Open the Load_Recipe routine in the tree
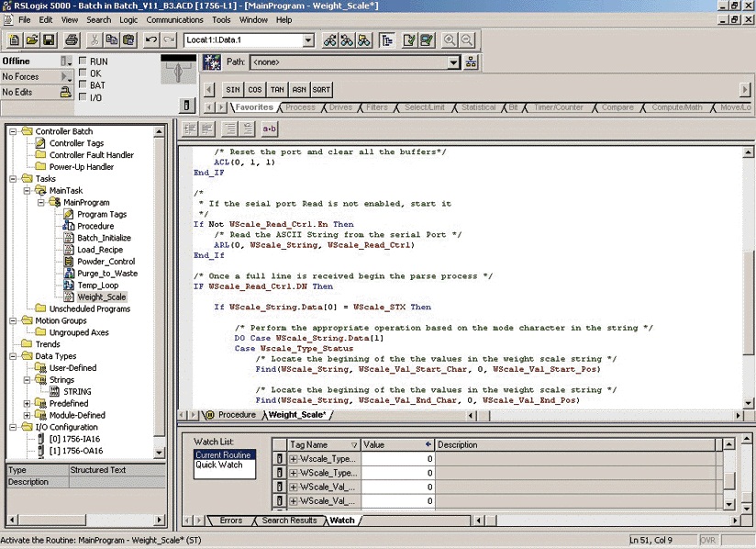This screenshot has height=549, width=756. [99, 250]
